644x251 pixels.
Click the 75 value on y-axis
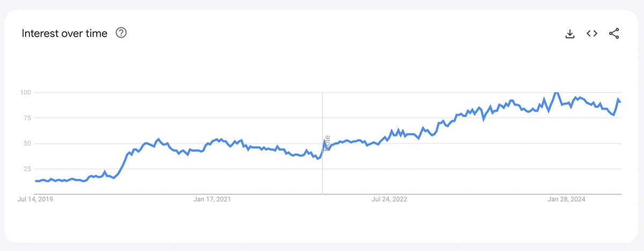pos(27,118)
